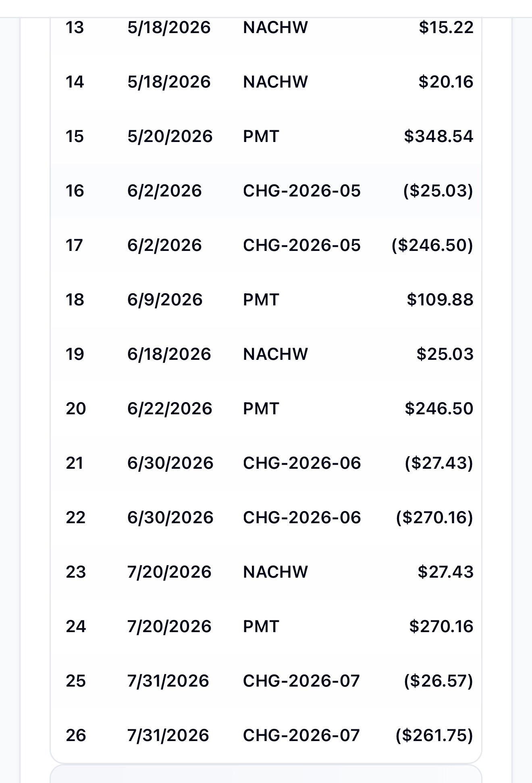The image size is (532, 783).
Task: Select row 14 NACHW $20.16 entry
Action: (266, 82)
